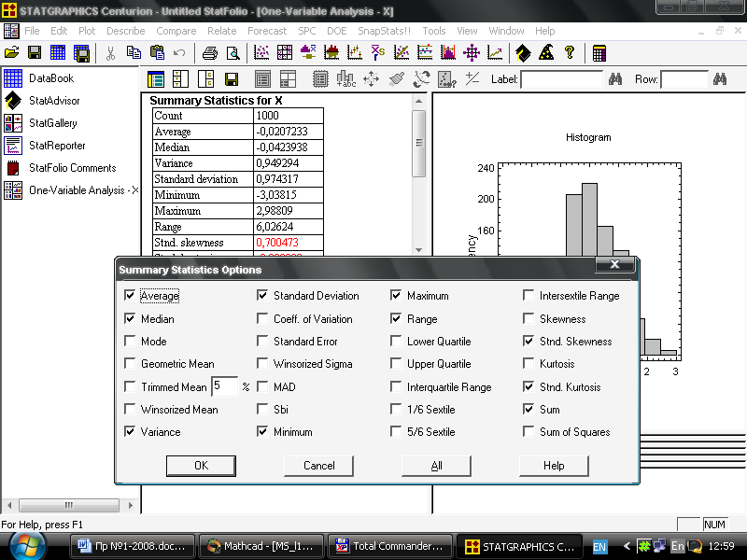The image size is (747, 560).
Task: Toggle the Stnd. Kurtosis checkbox
Action: (528, 386)
